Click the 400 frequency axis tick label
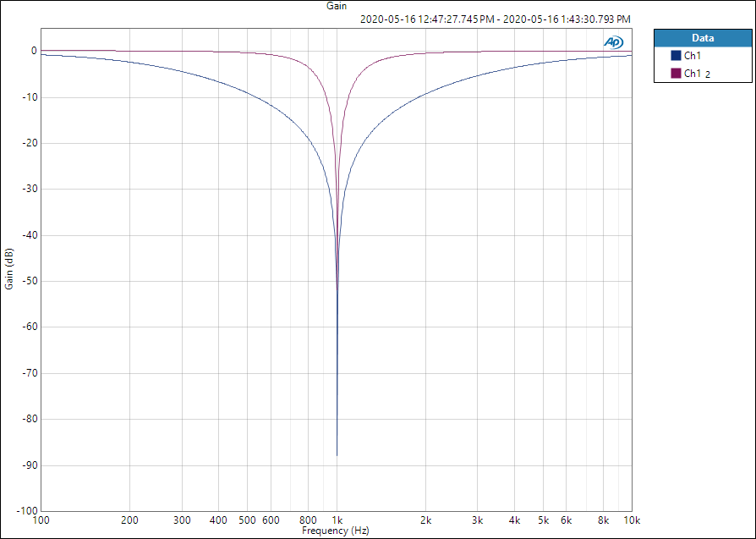This screenshot has height=539, width=756. (x=219, y=520)
